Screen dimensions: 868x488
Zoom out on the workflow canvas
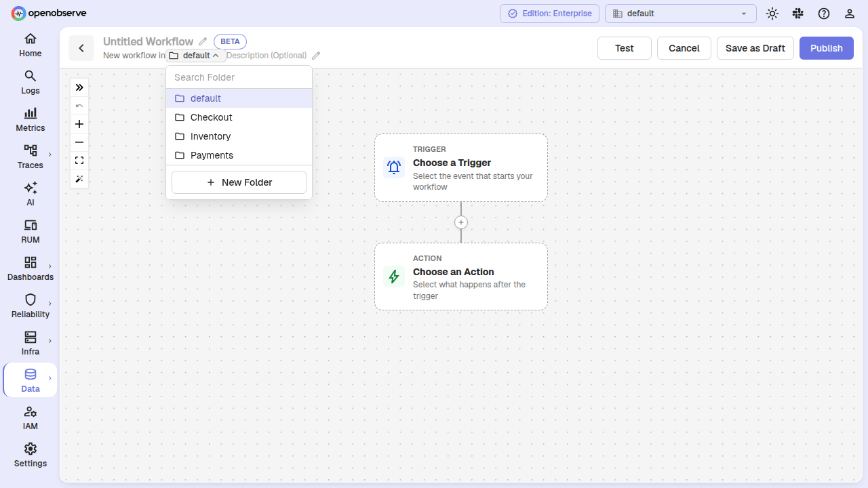(x=79, y=142)
